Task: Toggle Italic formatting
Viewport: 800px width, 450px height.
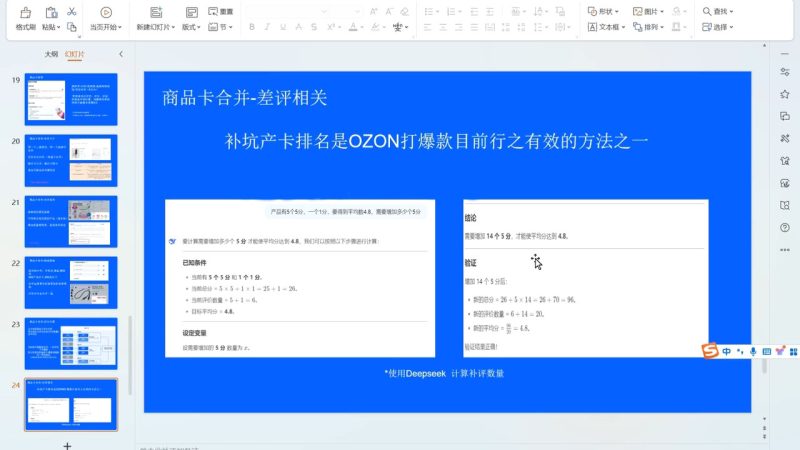Action: (267, 27)
